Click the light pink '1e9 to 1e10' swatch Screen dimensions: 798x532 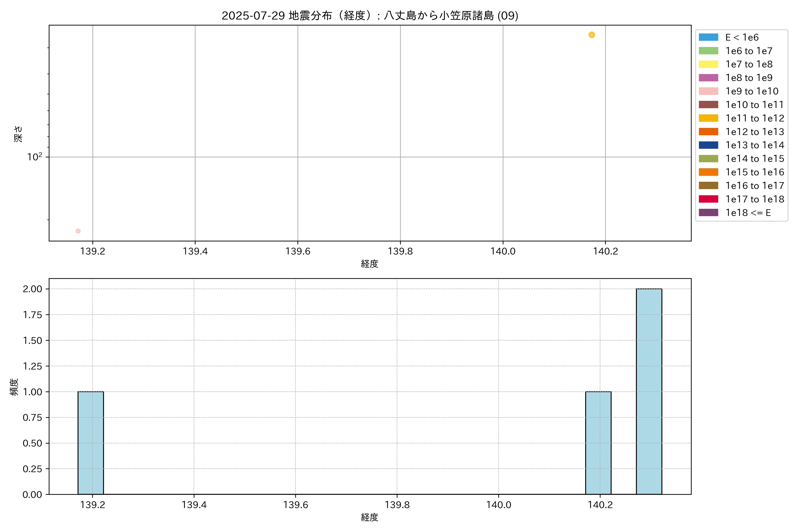point(708,91)
